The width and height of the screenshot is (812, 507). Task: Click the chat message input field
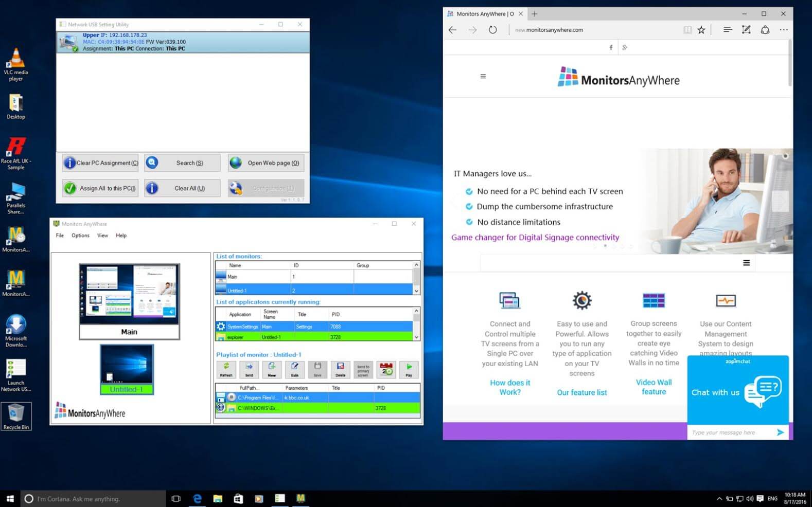[x=731, y=432]
